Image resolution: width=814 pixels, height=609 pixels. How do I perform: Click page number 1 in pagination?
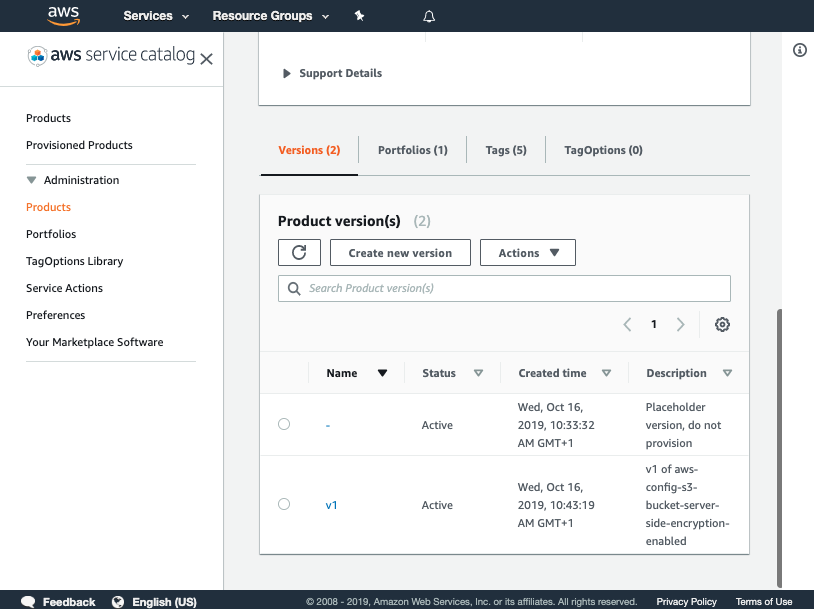(654, 324)
